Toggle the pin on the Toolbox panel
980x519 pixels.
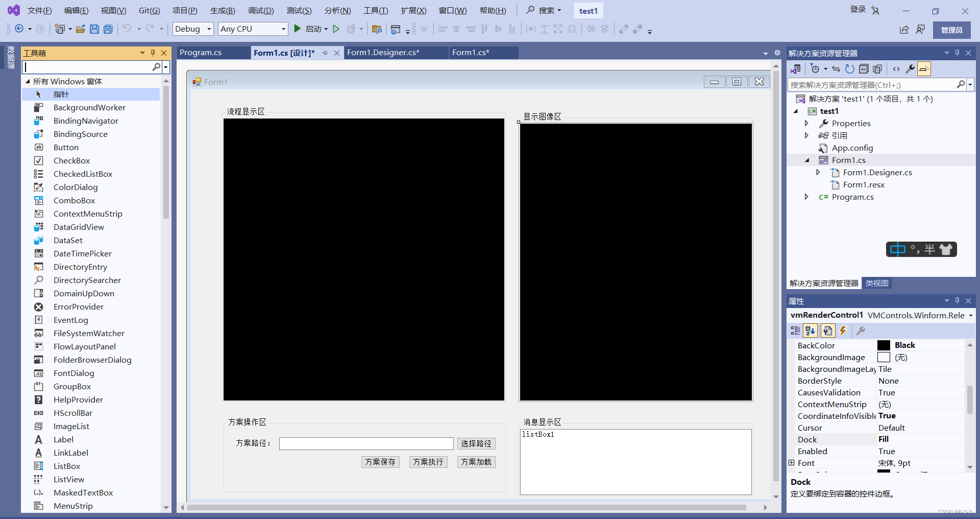tap(153, 53)
